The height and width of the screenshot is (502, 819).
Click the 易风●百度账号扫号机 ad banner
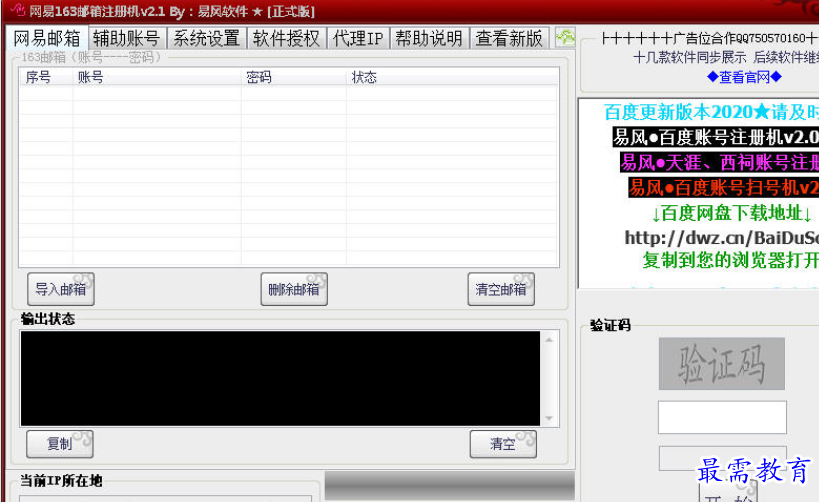(x=723, y=188)
